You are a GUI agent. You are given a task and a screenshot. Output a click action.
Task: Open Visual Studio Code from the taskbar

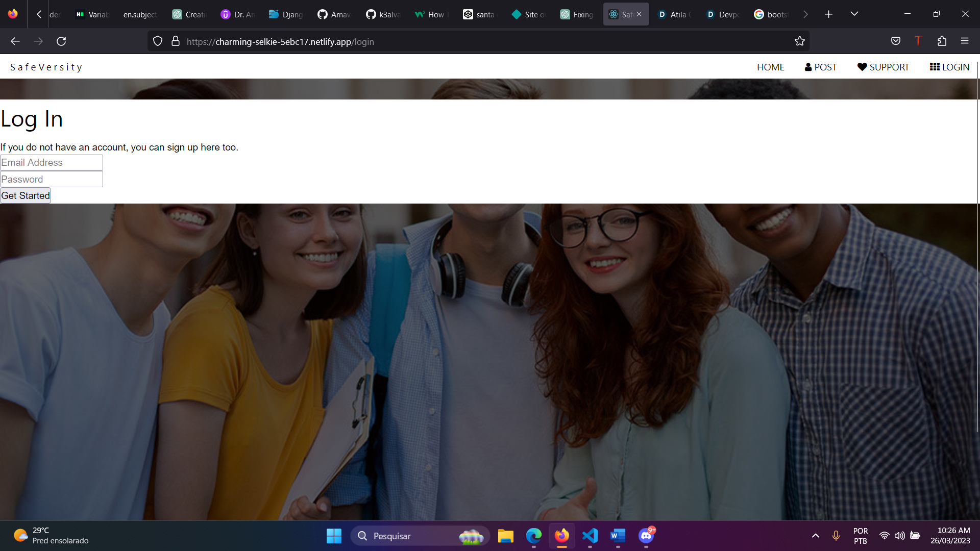click(590, 536)
